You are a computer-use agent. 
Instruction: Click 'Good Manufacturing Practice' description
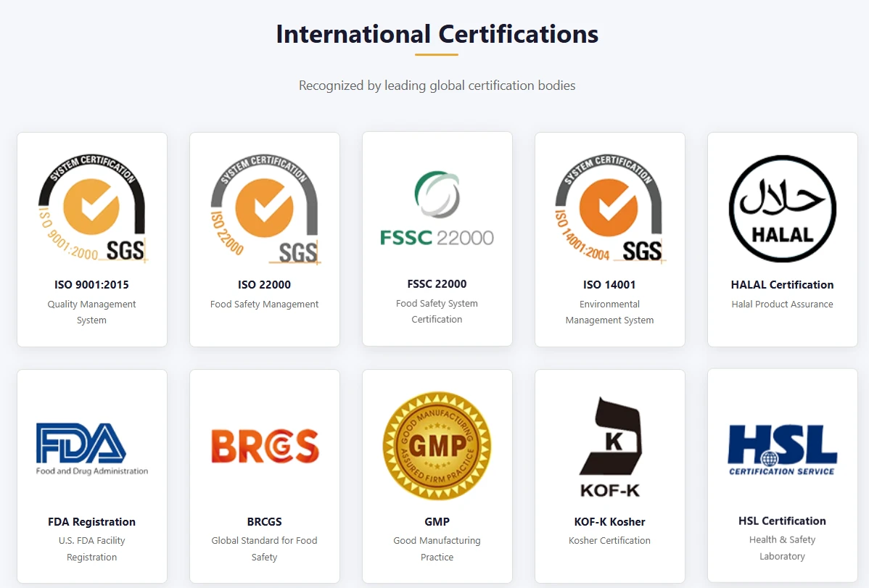(x=437, y=549)
